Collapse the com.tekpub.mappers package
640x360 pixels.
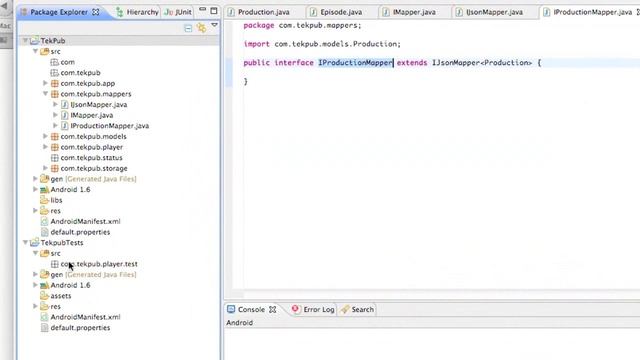[x=45, y=93]
